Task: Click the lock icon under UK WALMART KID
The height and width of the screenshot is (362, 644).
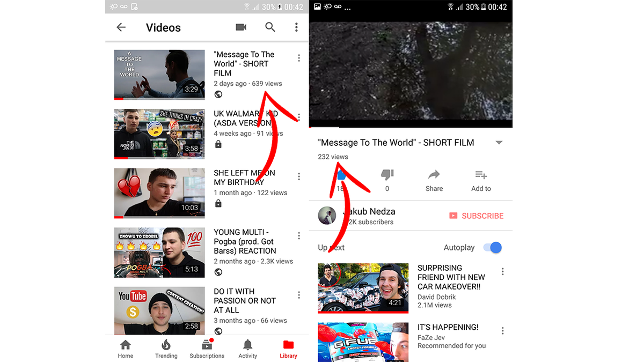Action: pos(218,144)
